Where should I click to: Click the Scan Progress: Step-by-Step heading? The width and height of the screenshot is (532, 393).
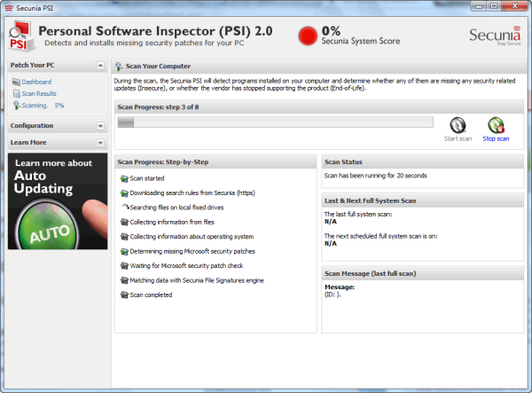[163, 161]
